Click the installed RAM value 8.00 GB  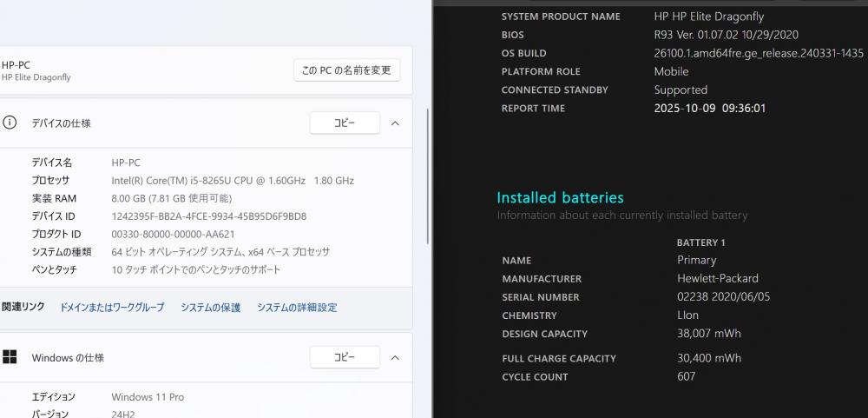172,198
